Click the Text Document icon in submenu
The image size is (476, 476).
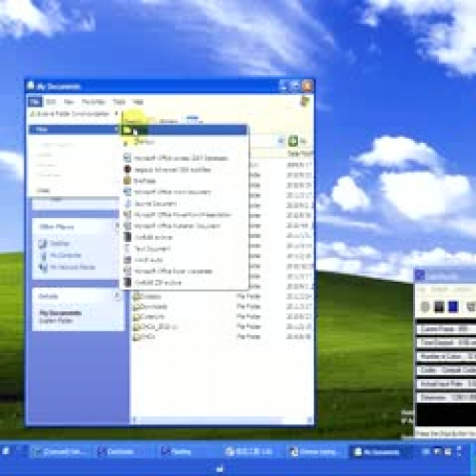(x=128, y=248)
